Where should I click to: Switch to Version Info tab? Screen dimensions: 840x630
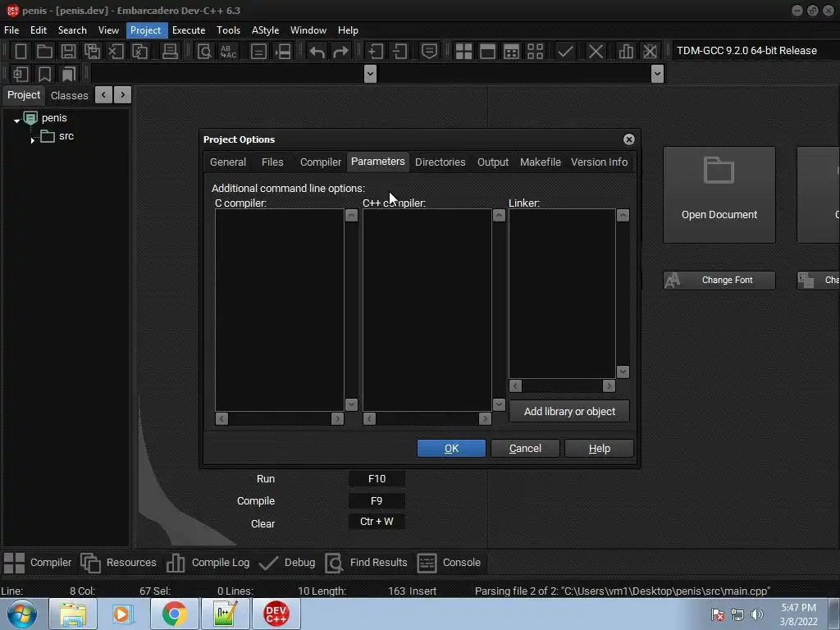599,162
